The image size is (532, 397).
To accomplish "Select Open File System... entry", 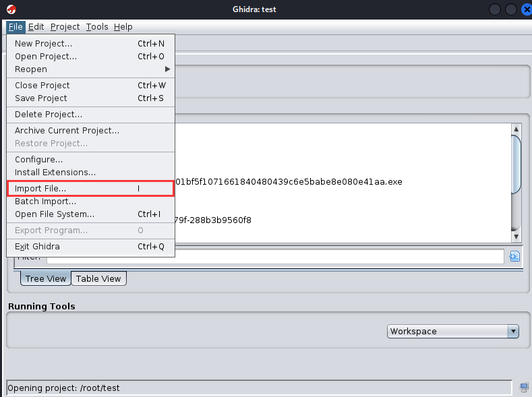I will coord(90,214).
